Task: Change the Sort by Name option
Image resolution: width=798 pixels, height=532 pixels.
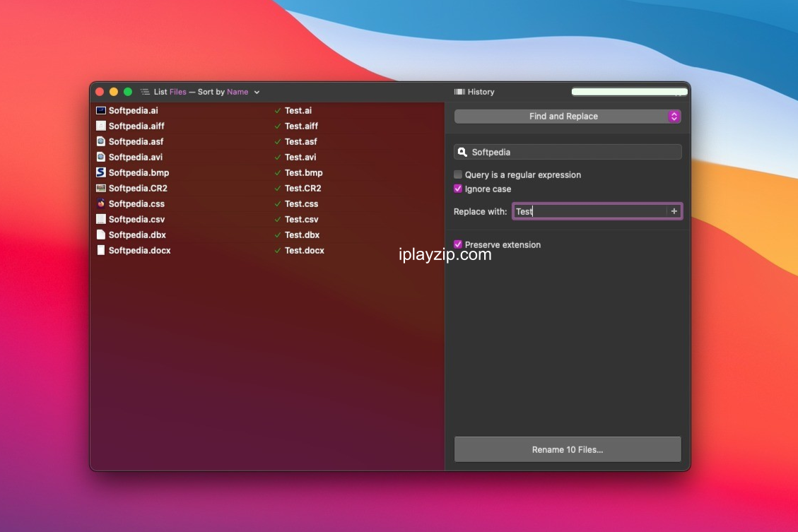Action: (x=237, y=92)
